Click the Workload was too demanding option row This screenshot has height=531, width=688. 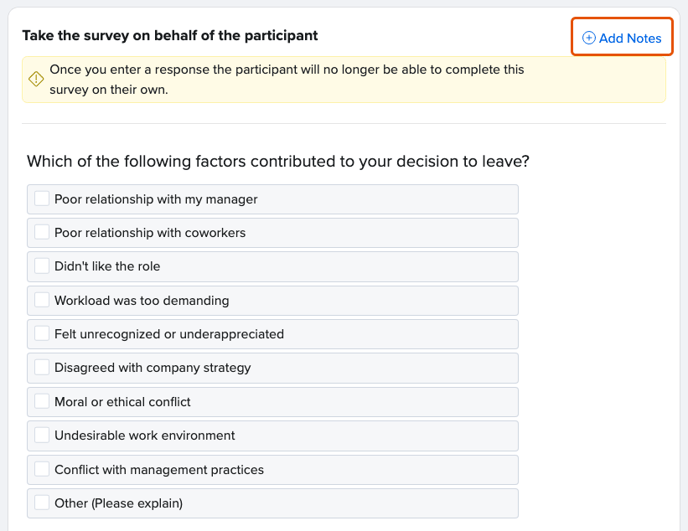(272, 301)
